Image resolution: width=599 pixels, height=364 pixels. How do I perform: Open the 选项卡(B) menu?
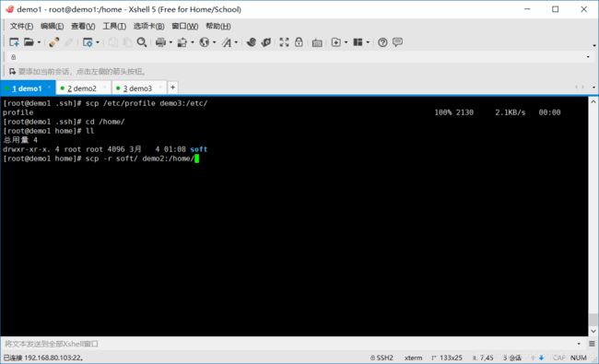pyautogui.click(x=149, y=27)
